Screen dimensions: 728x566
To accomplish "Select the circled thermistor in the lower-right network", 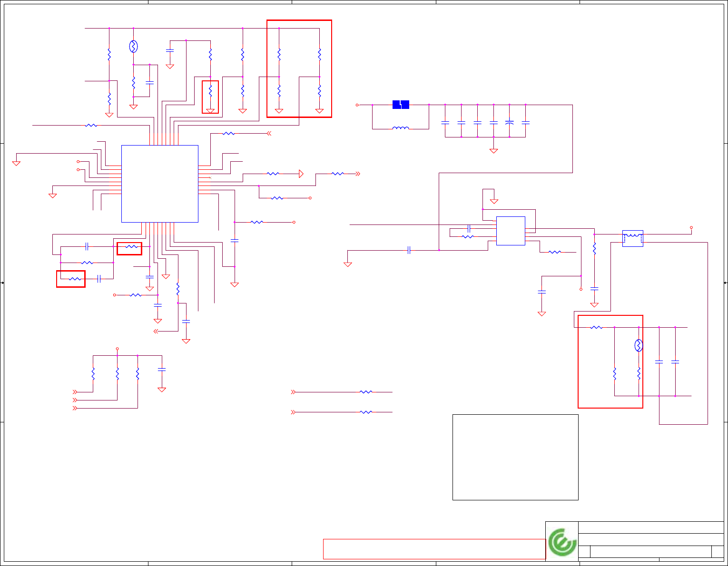I will (639, 345).
